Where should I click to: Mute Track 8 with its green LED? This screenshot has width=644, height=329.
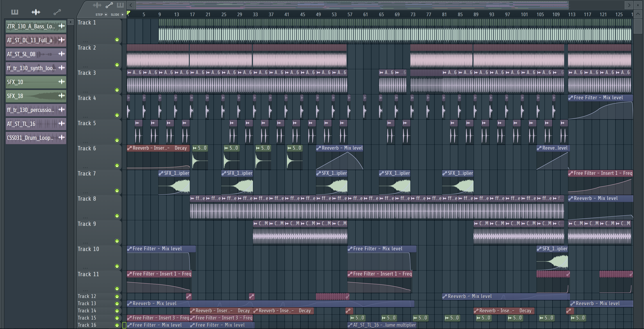pyautogui.click(x=117, y=216)
